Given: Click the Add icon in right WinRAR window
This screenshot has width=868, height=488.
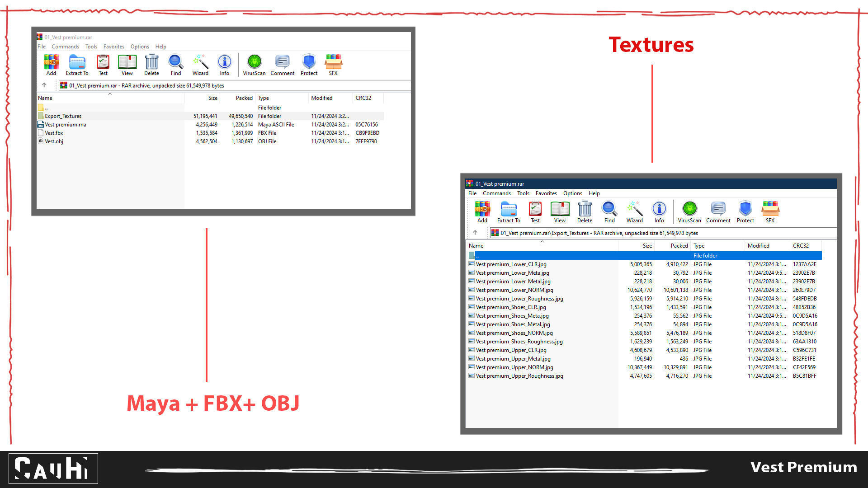Looking at the screenshot, I should point(482,211).
